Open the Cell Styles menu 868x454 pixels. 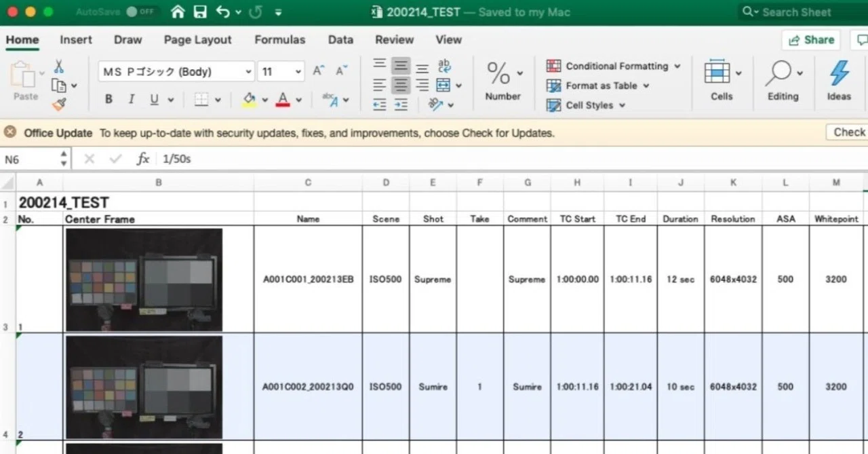pyautogui.click(x=585, y=105)
